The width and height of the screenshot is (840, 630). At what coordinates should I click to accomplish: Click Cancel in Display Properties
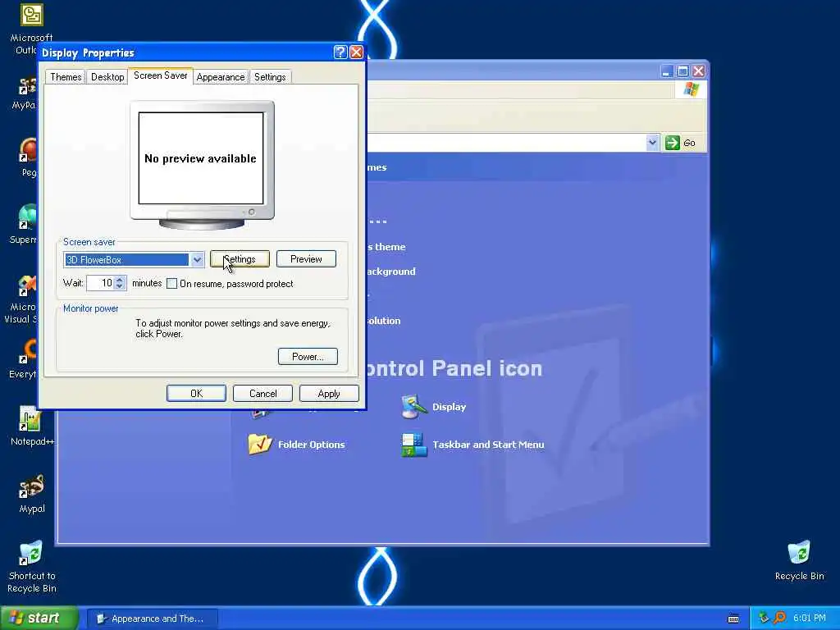pos(262,393)
